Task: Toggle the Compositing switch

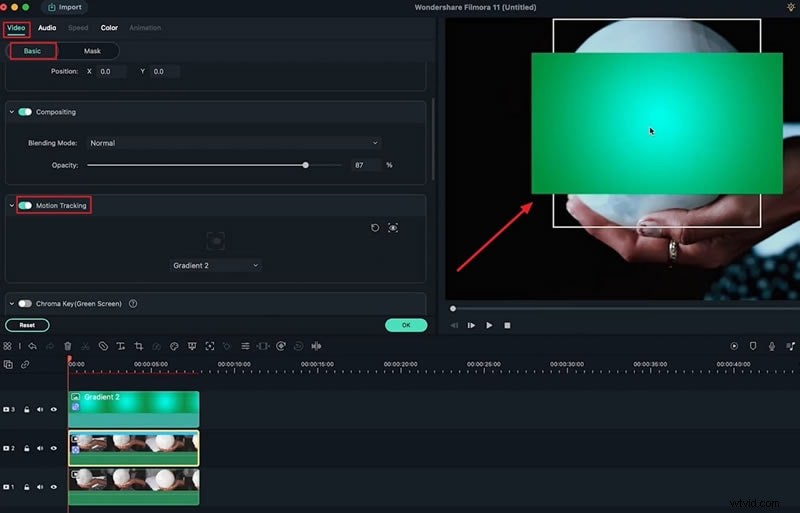Action: [25, 112]
